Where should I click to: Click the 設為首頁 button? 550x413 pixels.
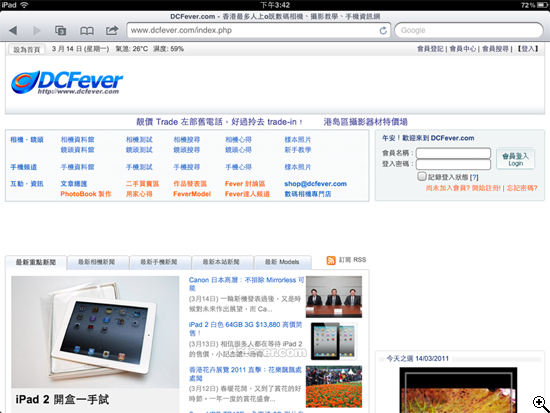27,49
